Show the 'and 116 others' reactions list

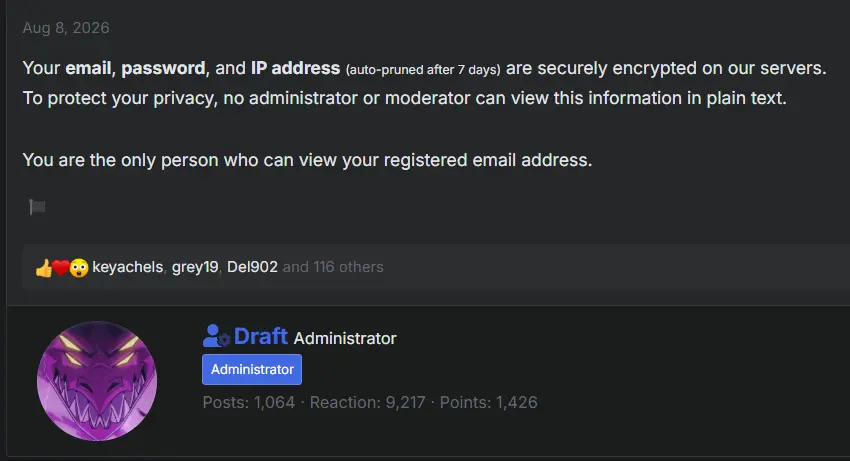333,267
